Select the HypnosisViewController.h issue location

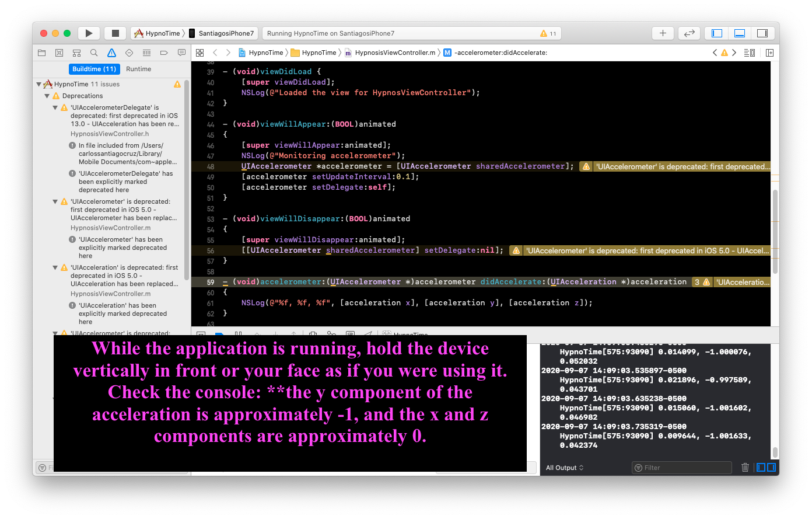(x=110, y=134)
